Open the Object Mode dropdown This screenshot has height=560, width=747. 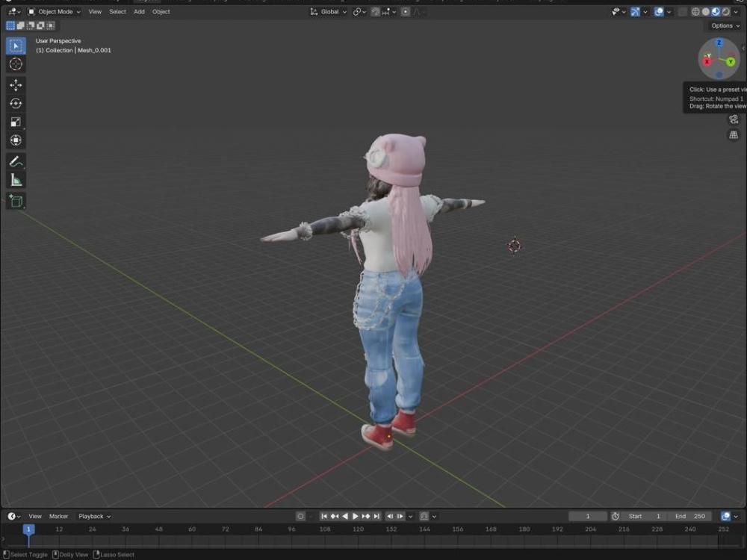click(x=54, y=12)
